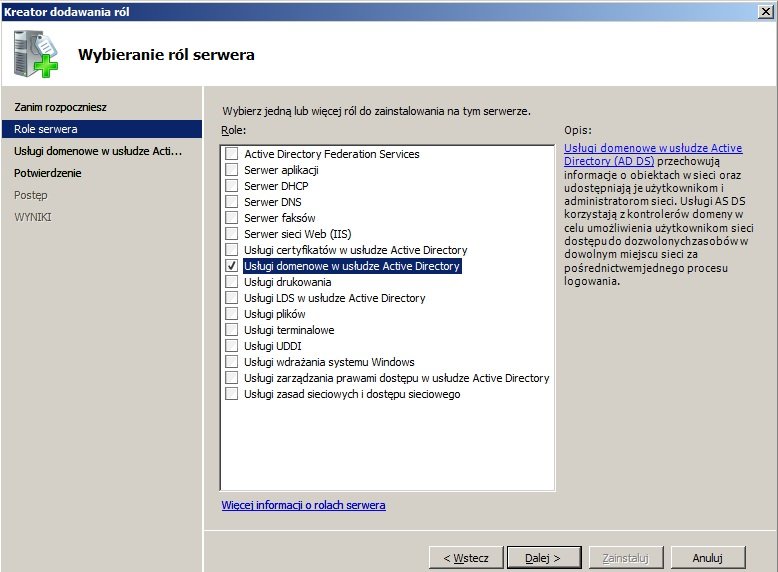Highlight Active Directory Federation Services label
778x572 pixels.
click(331, 154)
